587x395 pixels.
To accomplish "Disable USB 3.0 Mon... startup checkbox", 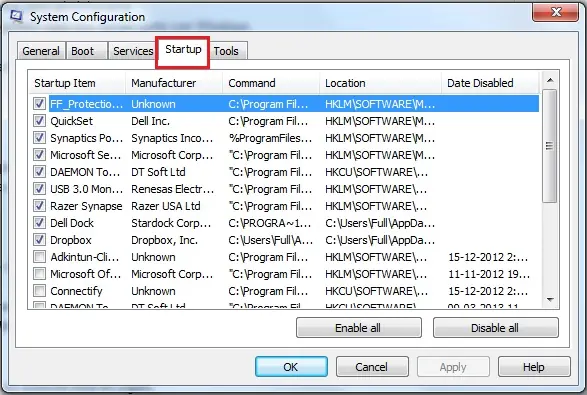I will (39, 189).
